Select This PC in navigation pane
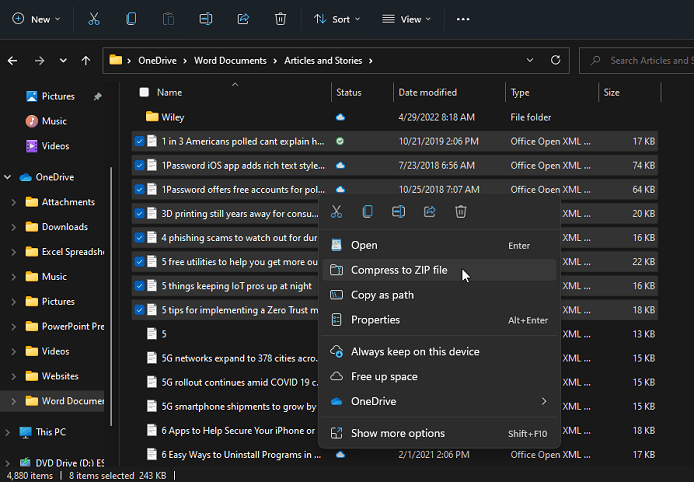694x482 pixels. [43, 432]
